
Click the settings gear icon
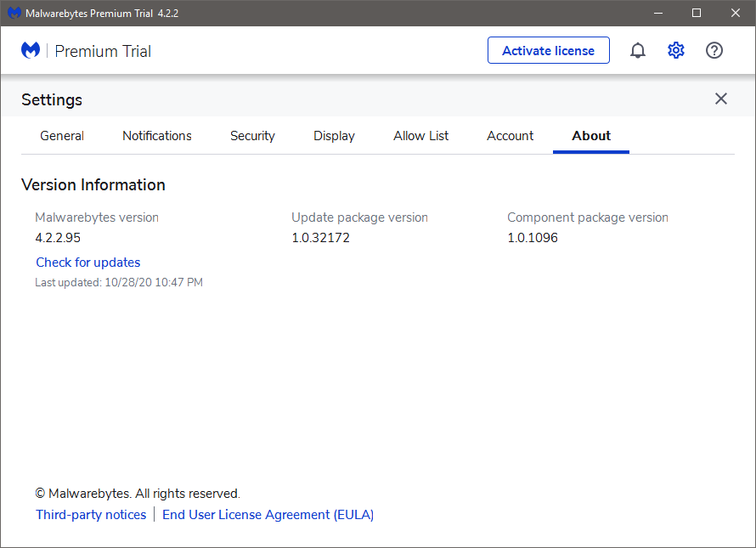point(676,50)
